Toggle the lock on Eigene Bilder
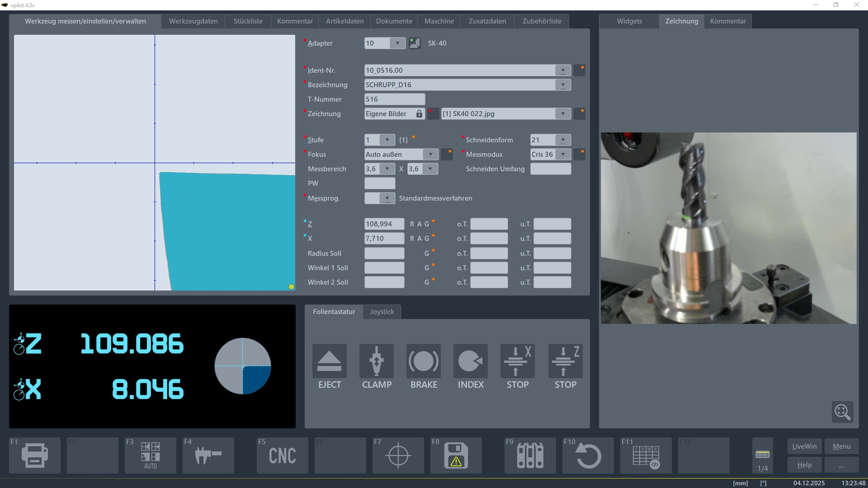The image size is (868, 488). (419, 114)
